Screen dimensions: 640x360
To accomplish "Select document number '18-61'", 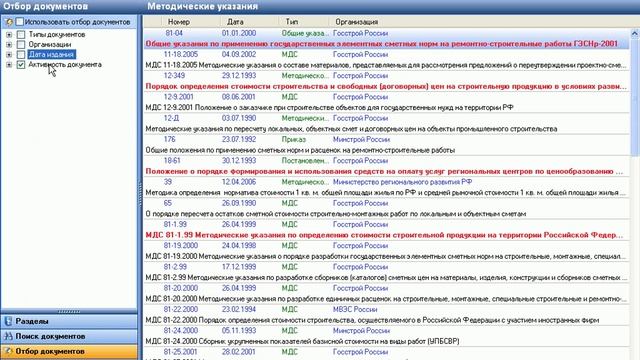I will coord(172,160).
